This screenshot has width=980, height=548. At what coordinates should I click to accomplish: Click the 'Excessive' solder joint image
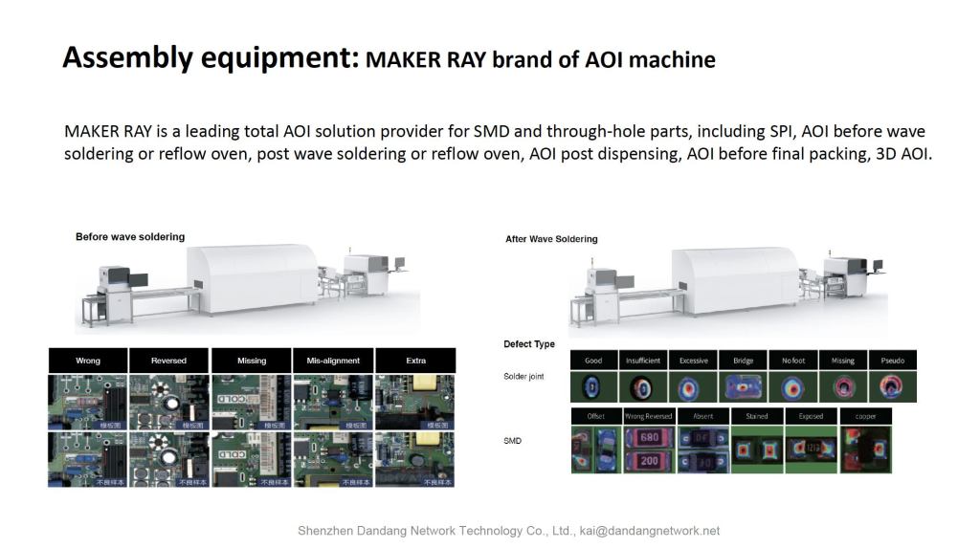tap(693, 387)
